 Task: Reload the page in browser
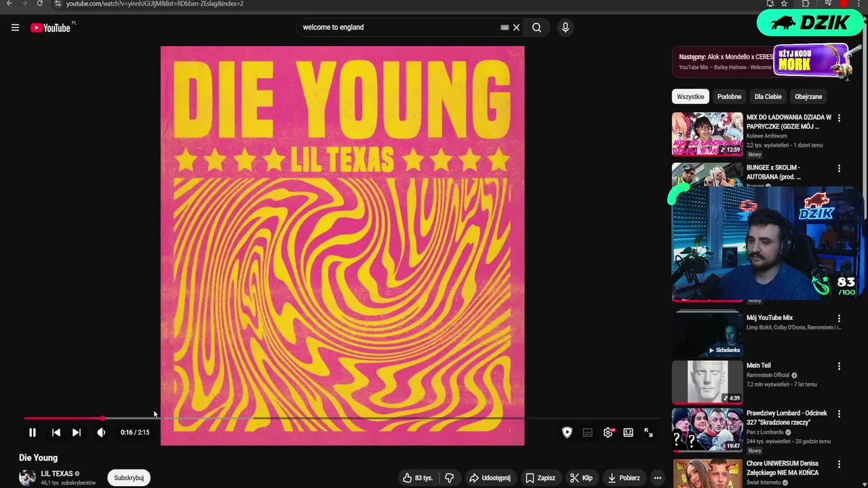point(40,3)
